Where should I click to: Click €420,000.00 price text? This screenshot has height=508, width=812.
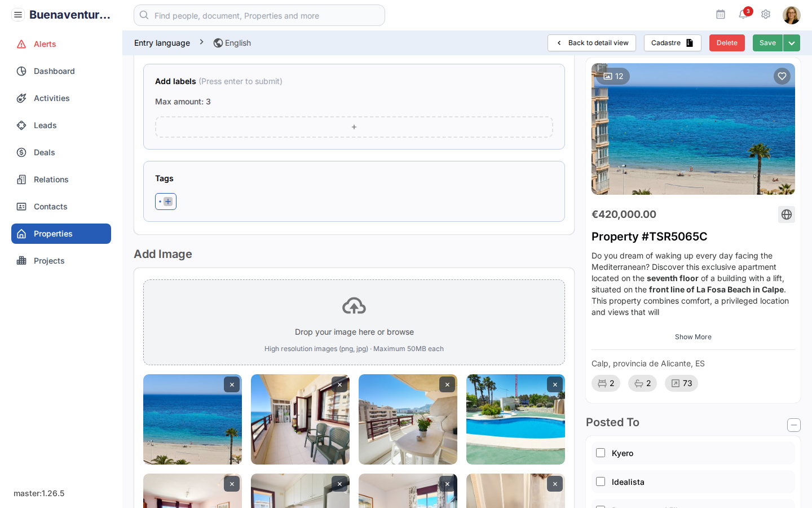click(x=624, y=214)
